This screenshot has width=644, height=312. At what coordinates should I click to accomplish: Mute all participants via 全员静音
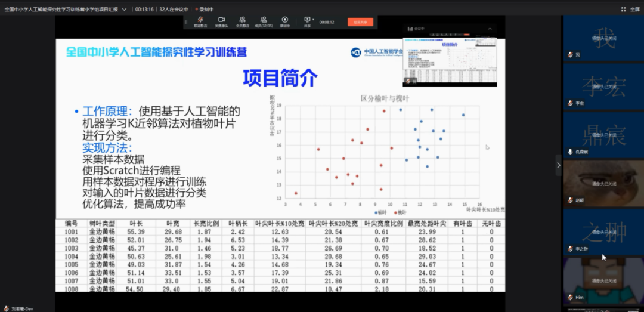[x=242, y=21]
